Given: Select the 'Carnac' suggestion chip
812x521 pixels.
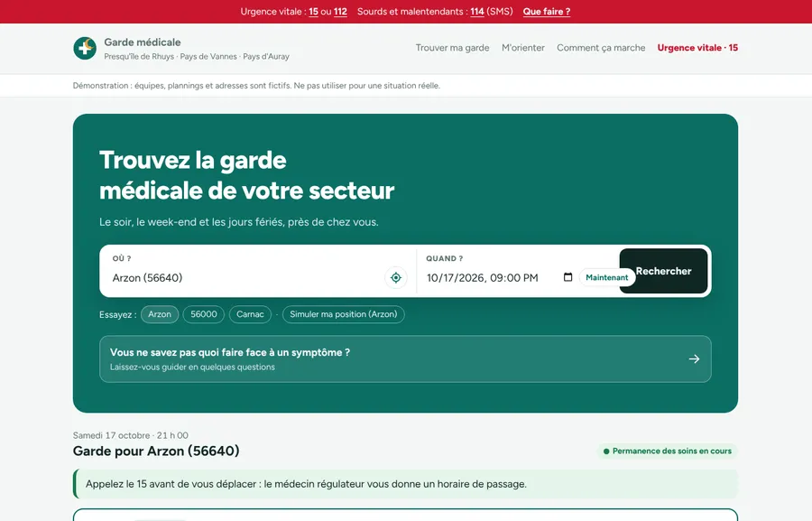Looking at the screenshot, I should click(x=250, y=314).
